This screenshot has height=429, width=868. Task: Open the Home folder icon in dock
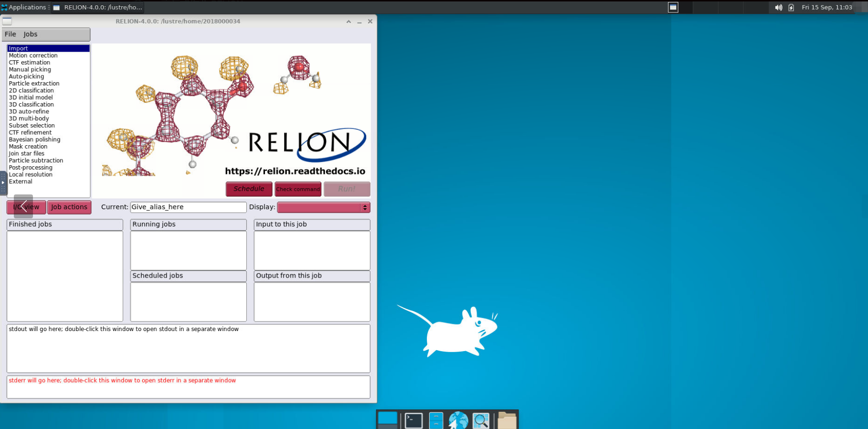(x=507, y=420)
